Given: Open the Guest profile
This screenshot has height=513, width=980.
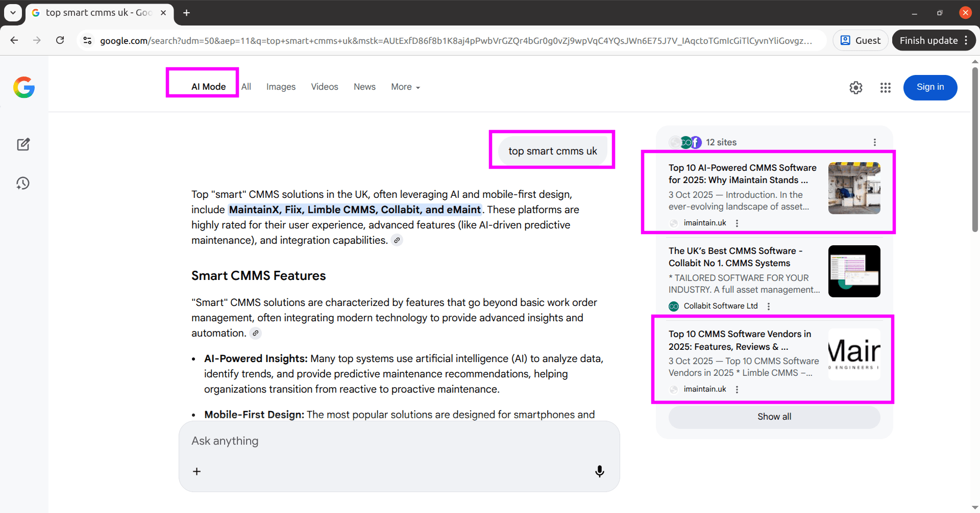Looking at the screenshot, I should click(860, 40).
